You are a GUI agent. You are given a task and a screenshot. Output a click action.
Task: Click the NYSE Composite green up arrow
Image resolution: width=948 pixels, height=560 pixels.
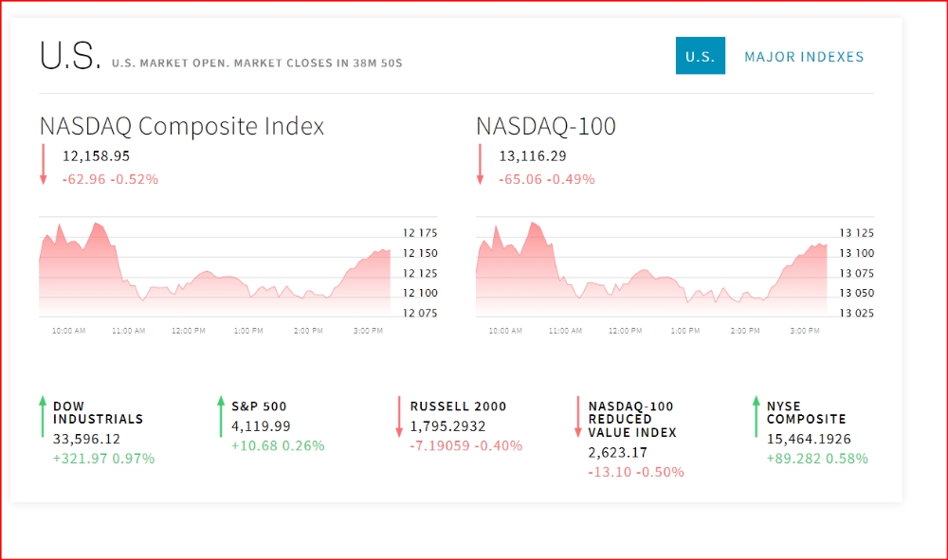tap(756, 416)
